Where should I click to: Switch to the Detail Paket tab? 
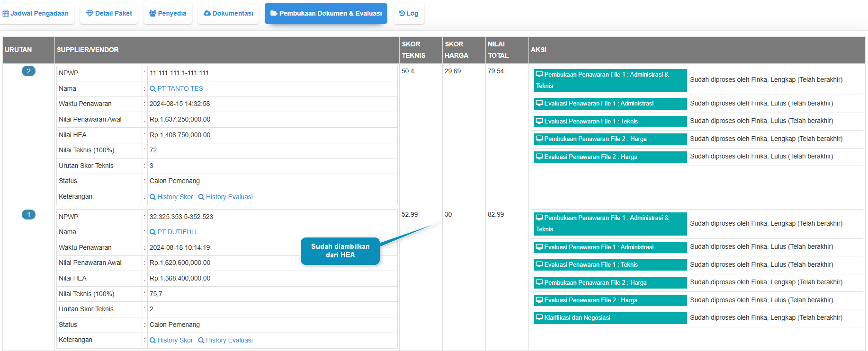coord(109,13)
